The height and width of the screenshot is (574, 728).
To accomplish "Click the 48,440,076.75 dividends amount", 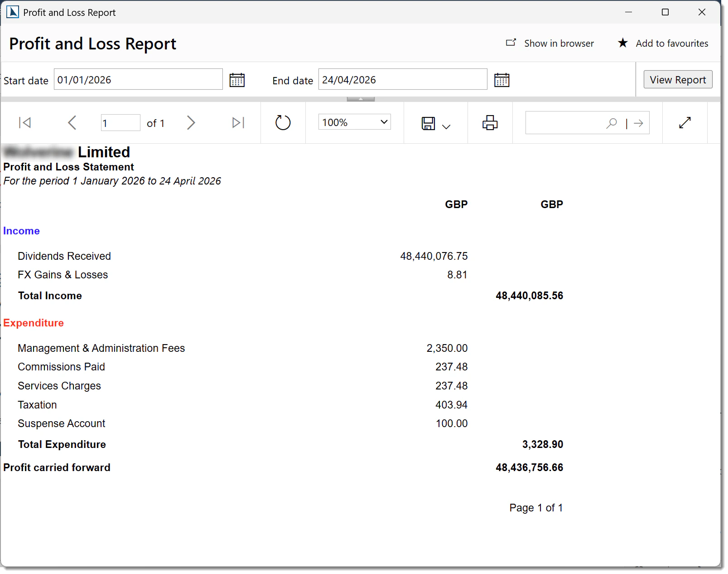I will coord(434,256).
